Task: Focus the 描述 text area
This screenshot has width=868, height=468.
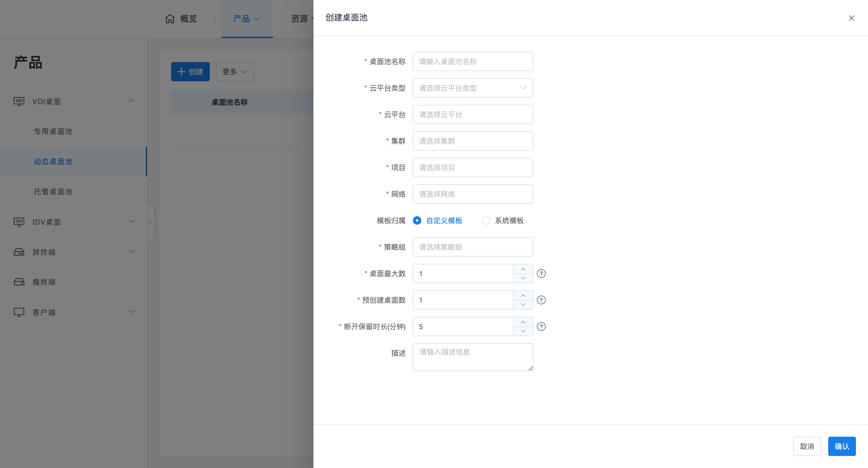Action: tap(473, 357)
